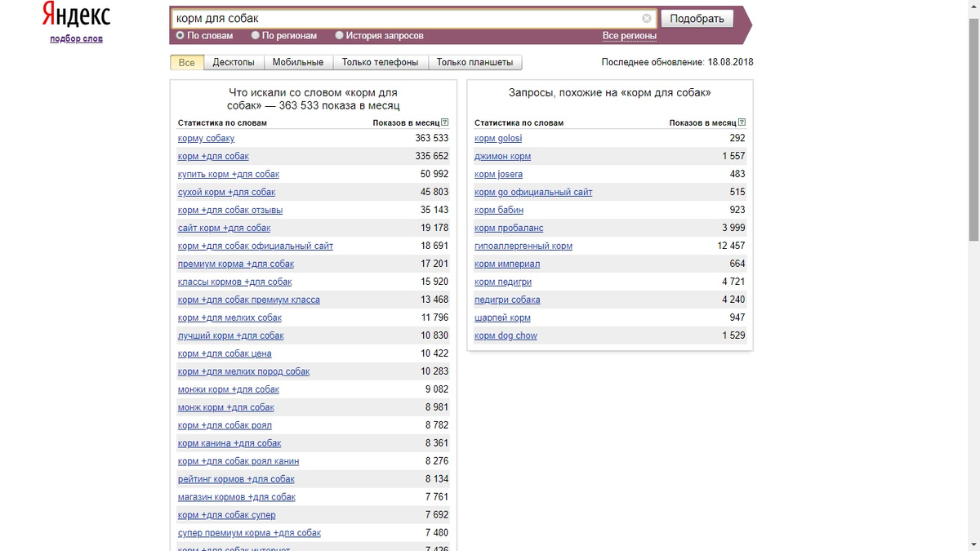Click the 363 533 impressions value
This screenshot has height=551, width=980.
point(432,138)
